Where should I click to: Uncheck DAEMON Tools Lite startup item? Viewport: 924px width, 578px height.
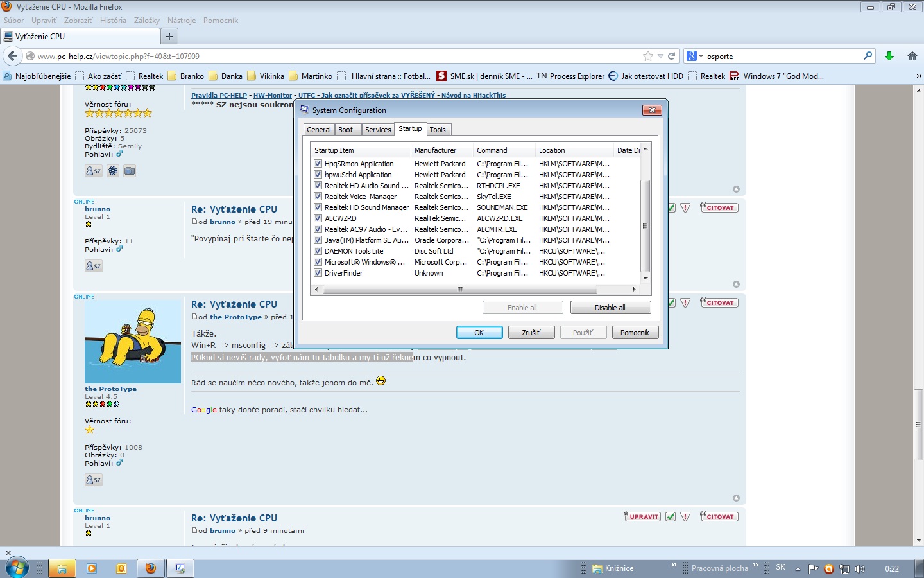tap(318, 251)
